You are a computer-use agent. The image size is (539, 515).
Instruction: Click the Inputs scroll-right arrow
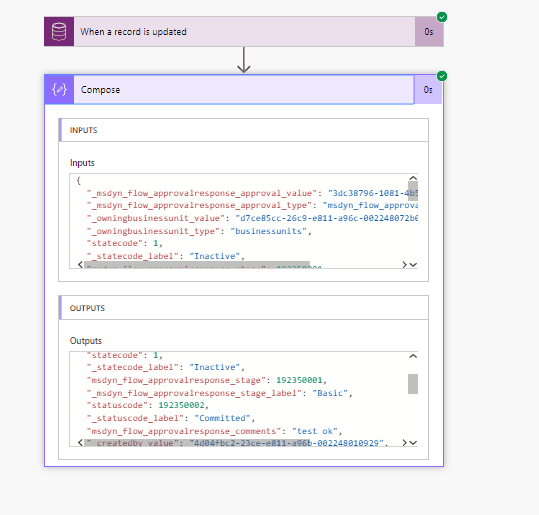[x=404, y=264]
